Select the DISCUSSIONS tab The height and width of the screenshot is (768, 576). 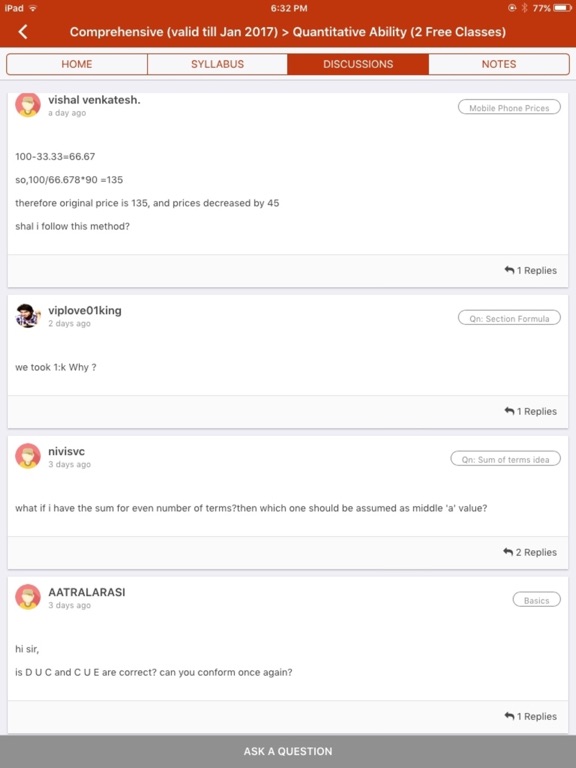tap(358, 64)
